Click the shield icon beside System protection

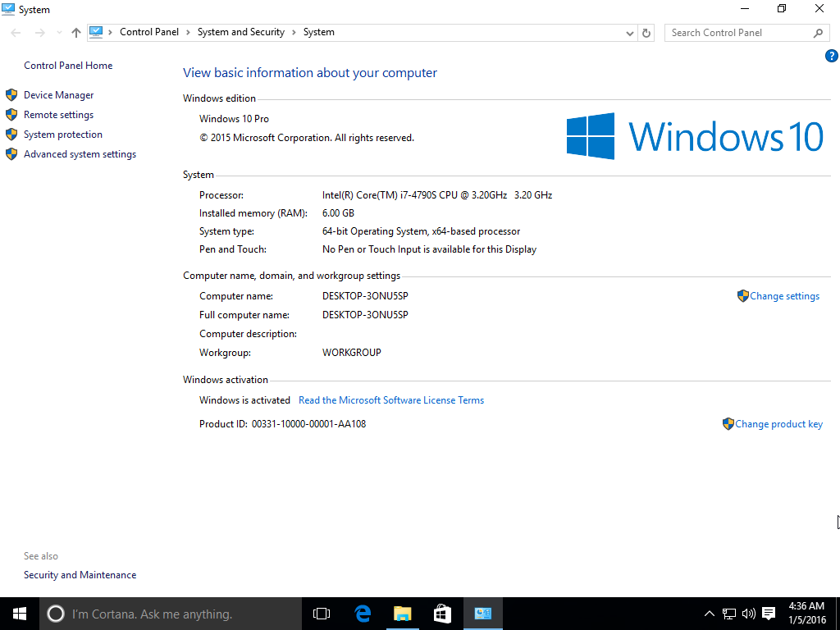(11, 135)
